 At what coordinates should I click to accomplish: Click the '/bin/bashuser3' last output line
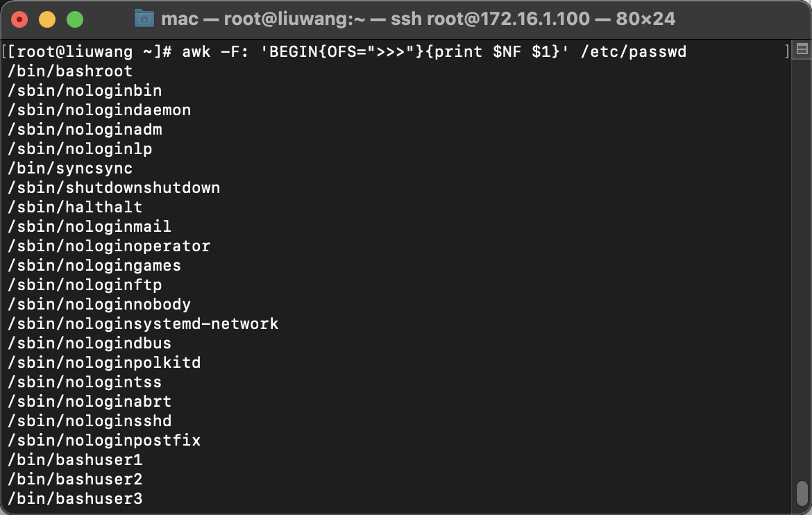pos(74,498)
